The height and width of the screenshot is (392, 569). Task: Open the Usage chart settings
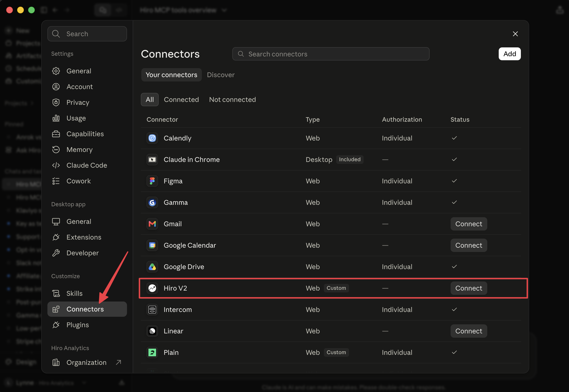[87, 118]
